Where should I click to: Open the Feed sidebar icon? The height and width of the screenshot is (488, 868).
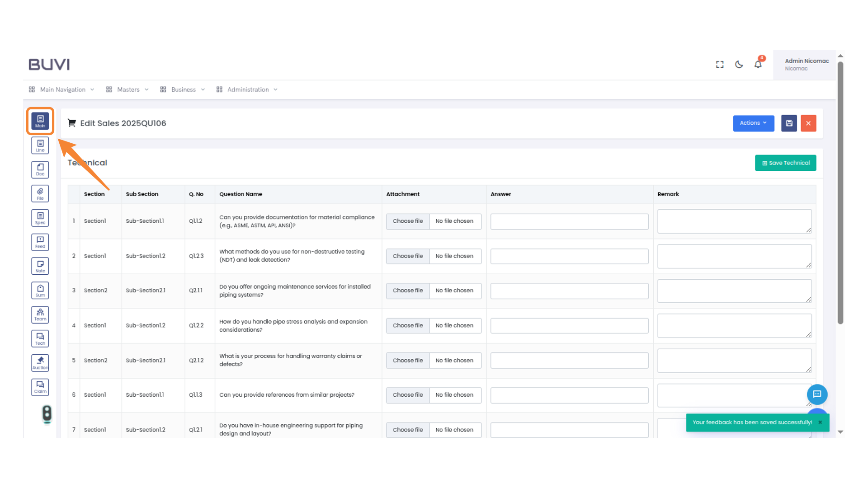pyautogui.click(x=40, y=242)
